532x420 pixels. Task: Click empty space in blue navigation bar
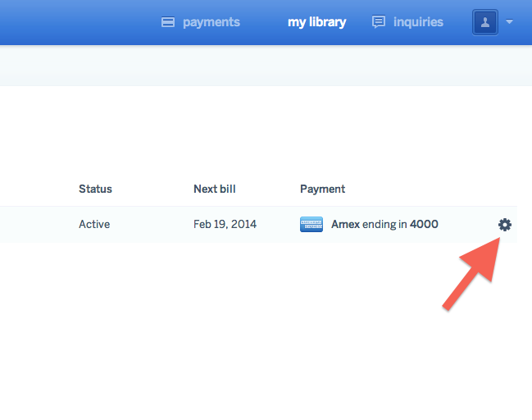click(x=74, y=22)
